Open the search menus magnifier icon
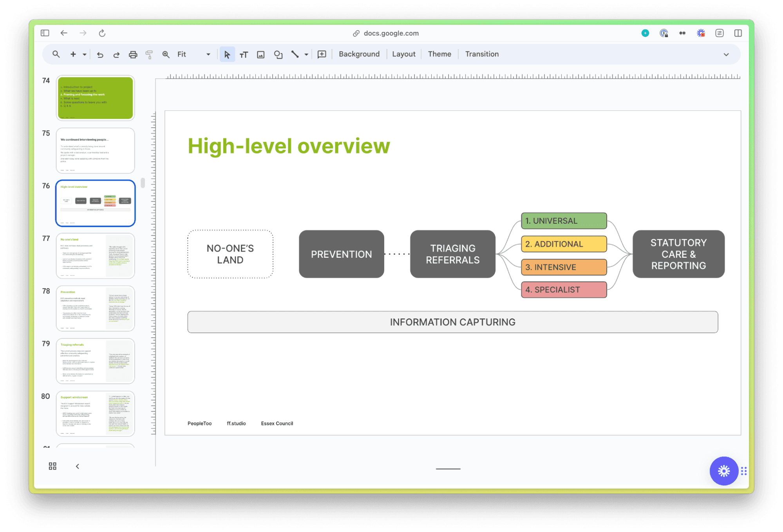 tap(56, 54)
